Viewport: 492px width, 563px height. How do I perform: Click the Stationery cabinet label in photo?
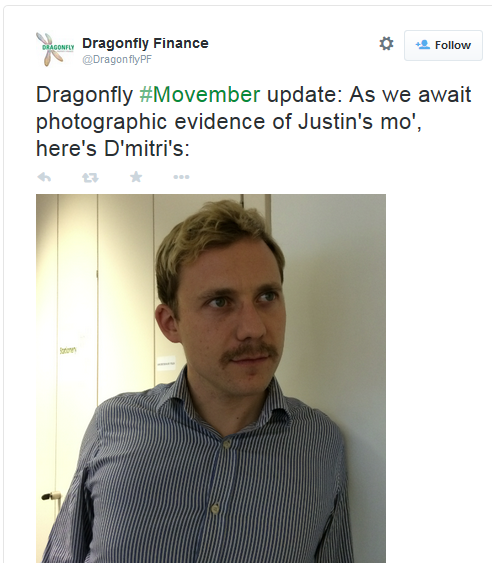[68, 350]
